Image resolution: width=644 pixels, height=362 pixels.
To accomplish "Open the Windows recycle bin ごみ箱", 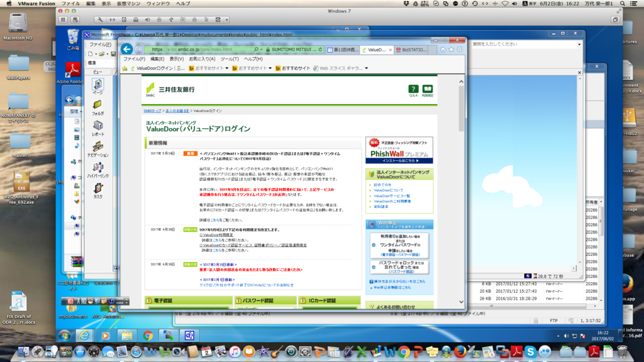I will pyautogui.click(x=73, y=40).
